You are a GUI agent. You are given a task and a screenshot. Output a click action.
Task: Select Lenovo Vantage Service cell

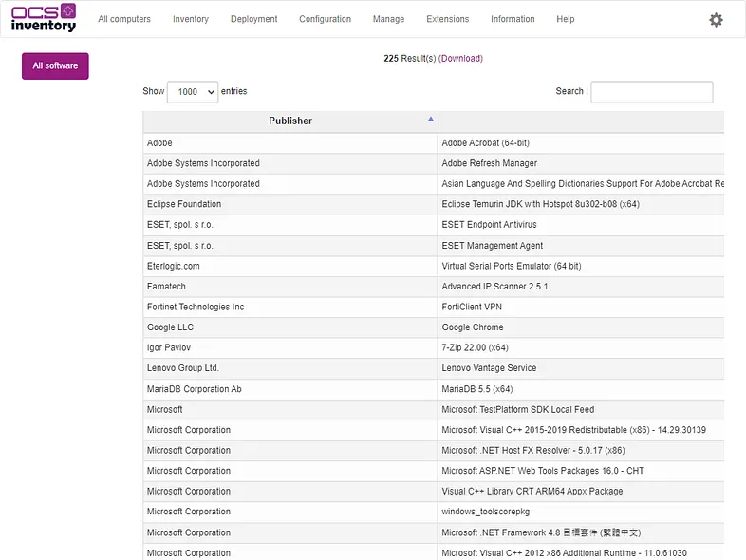tap(581, 368)
